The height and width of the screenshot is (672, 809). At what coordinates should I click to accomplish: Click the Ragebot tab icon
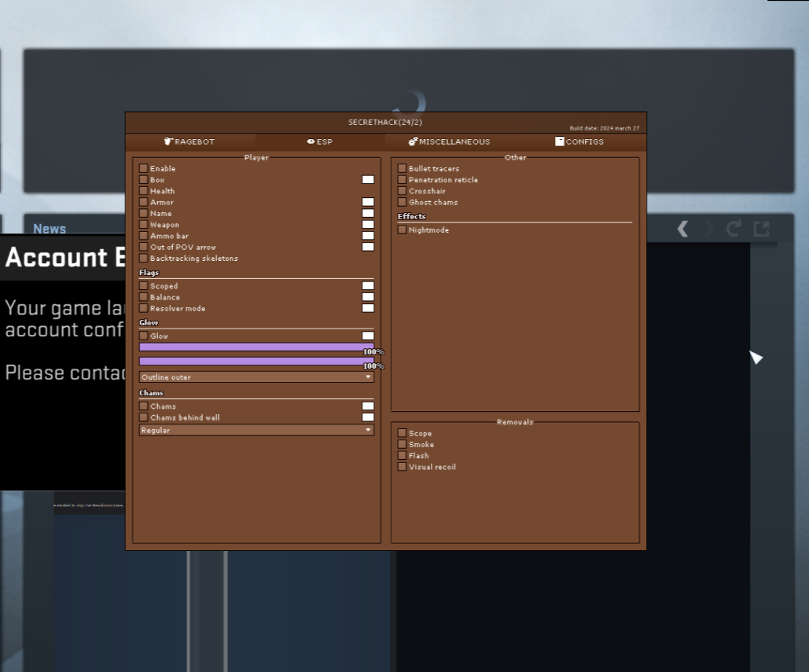(x=168, y=142)
